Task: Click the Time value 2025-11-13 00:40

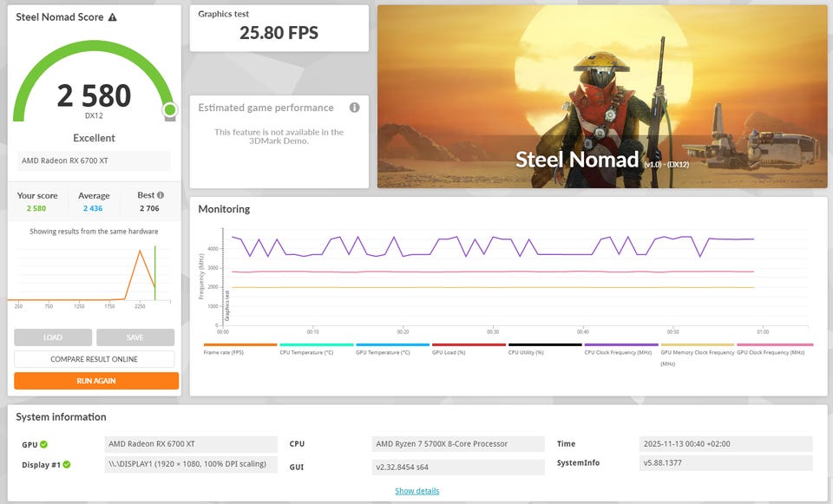Action: point(726,444)
